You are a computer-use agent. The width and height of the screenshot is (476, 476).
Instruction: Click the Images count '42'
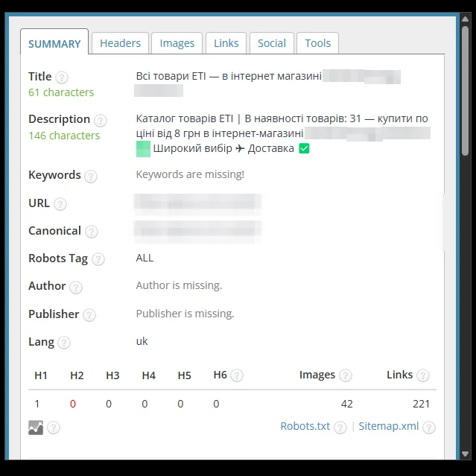coord(346,404)
